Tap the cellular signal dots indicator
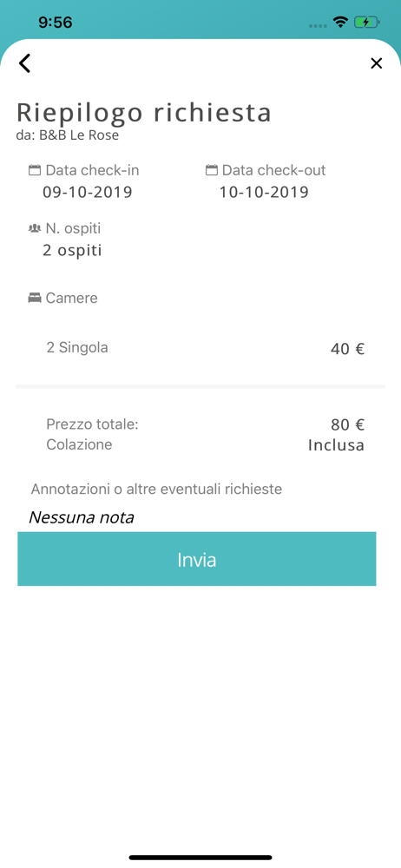Screen dimensions: 401x868 pos(318,25)
